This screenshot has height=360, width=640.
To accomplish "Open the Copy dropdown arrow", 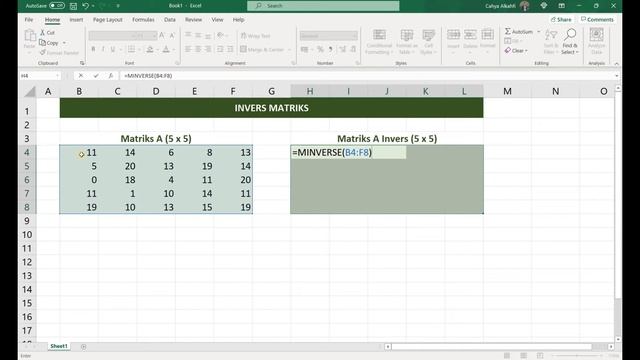I will click(64, 43).
